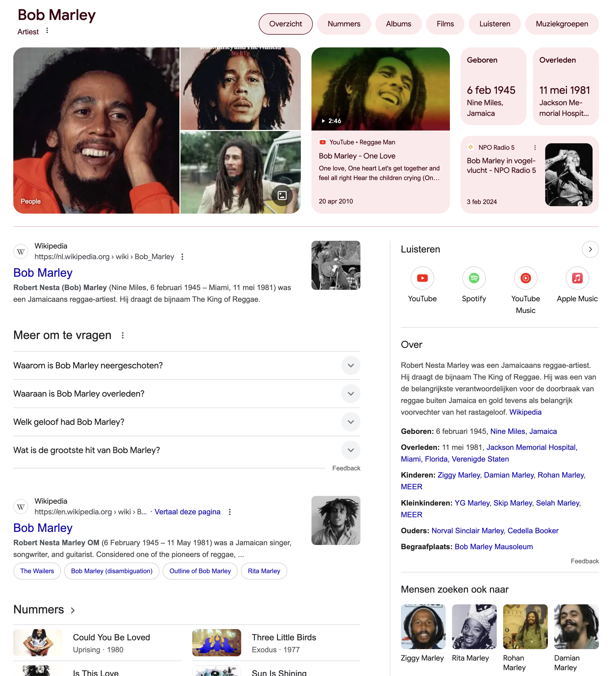Switch to the Albums tab

399,24
